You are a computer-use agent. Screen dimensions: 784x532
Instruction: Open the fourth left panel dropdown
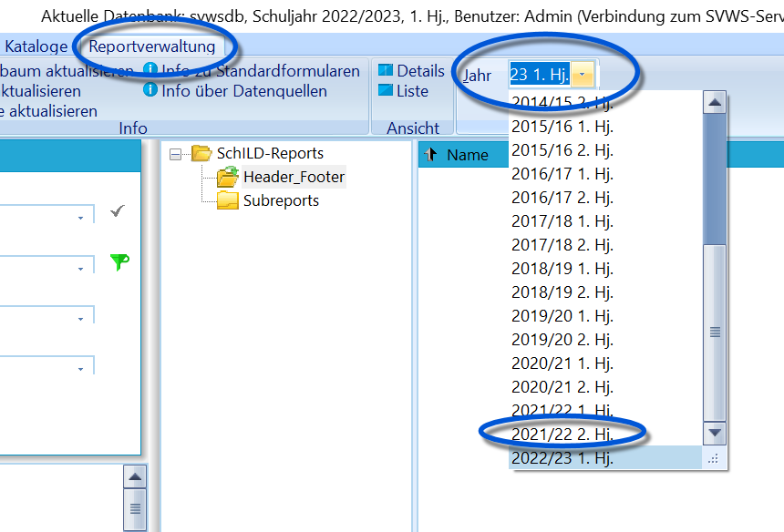click(80, 369)
